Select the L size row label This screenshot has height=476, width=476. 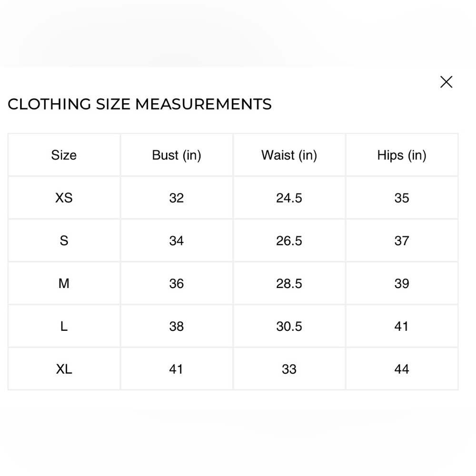tap(64, 327)
